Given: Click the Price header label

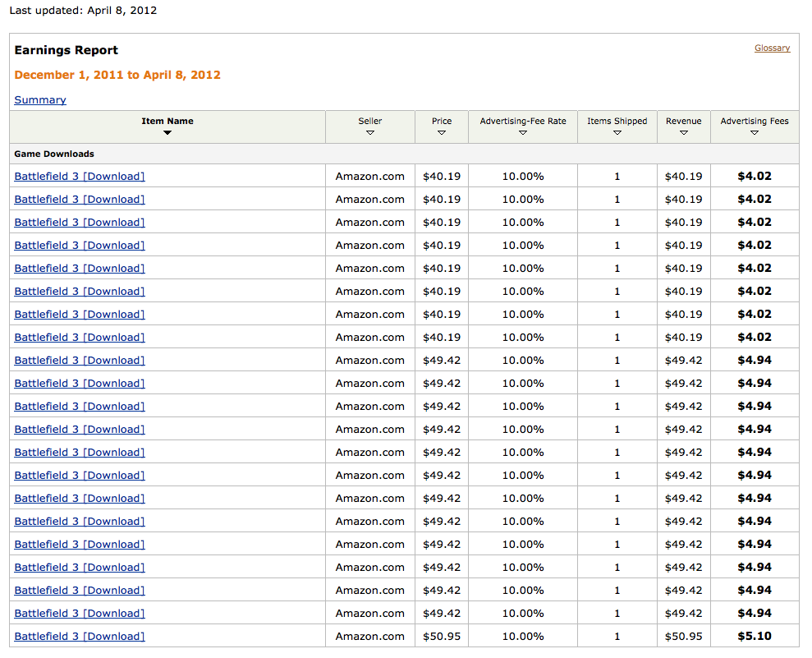Looking at the screenshot, I should (x=441, y=121).
